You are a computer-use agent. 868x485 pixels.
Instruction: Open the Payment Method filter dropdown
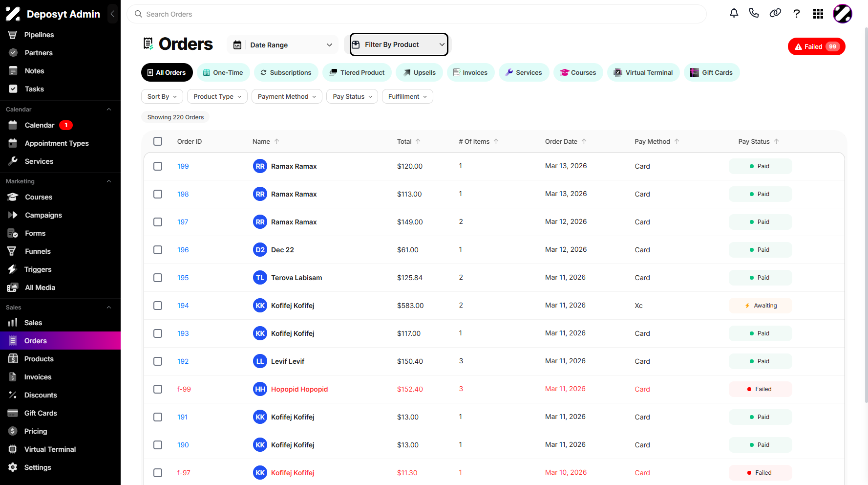tap(287, 96)
